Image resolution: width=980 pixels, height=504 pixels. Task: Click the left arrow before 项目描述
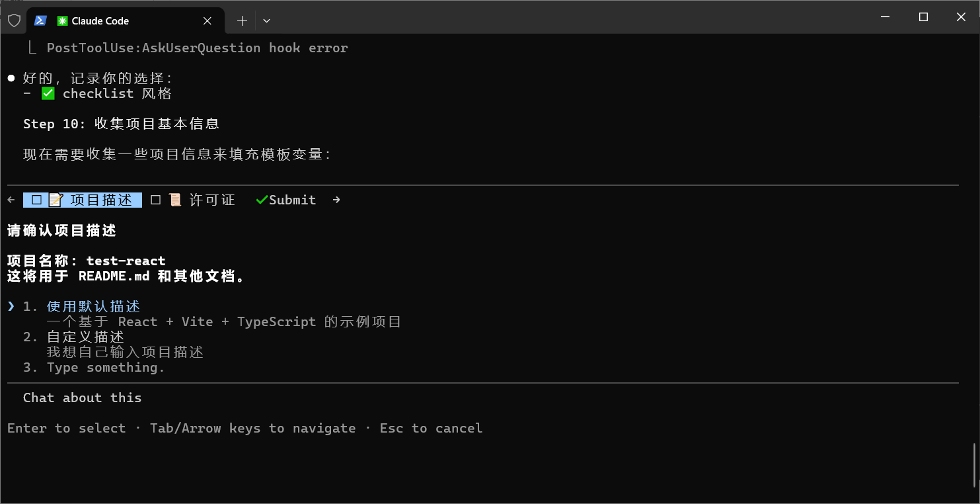click(x=11, y=200)
